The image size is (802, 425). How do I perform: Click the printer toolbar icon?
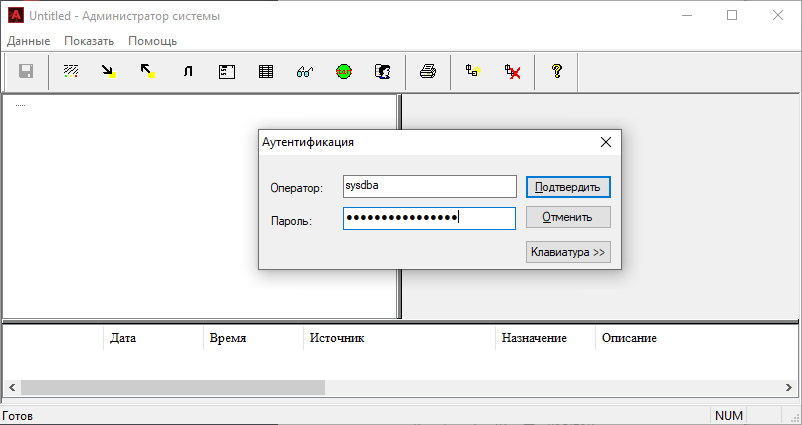coord(428,72)
